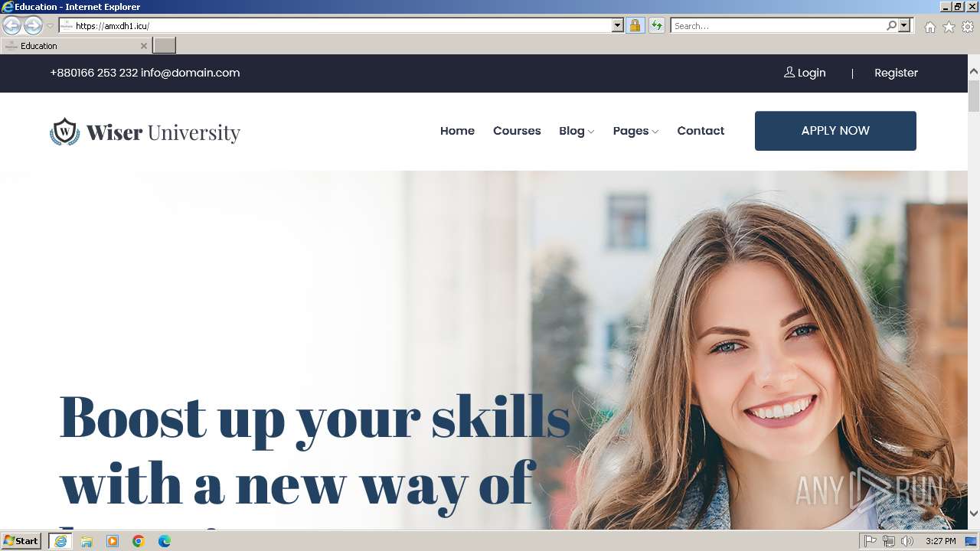Screen dimensions: 980x551
Task: Click the Wiser University brand name
Action: [163, 133]
